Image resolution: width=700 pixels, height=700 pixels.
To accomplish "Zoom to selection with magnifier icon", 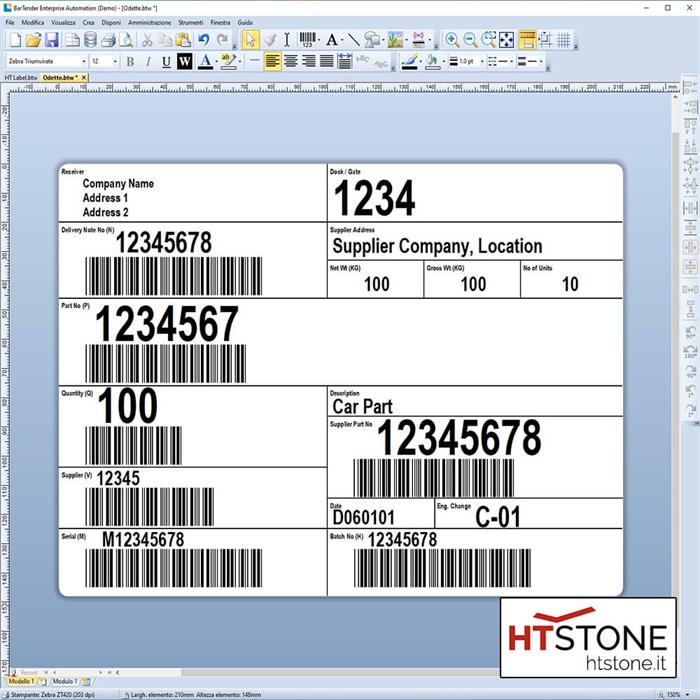I will 488,40.
